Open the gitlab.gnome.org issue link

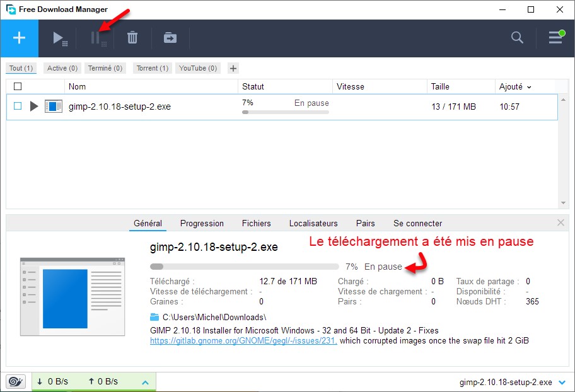point(243,341)
